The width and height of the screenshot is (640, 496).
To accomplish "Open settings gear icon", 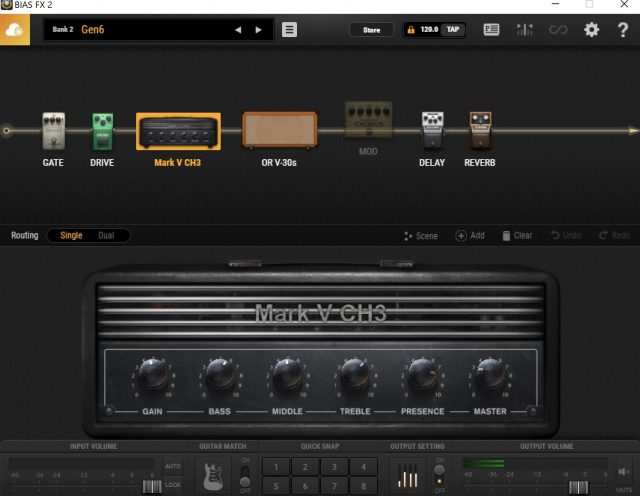I will tap(591, 29).
